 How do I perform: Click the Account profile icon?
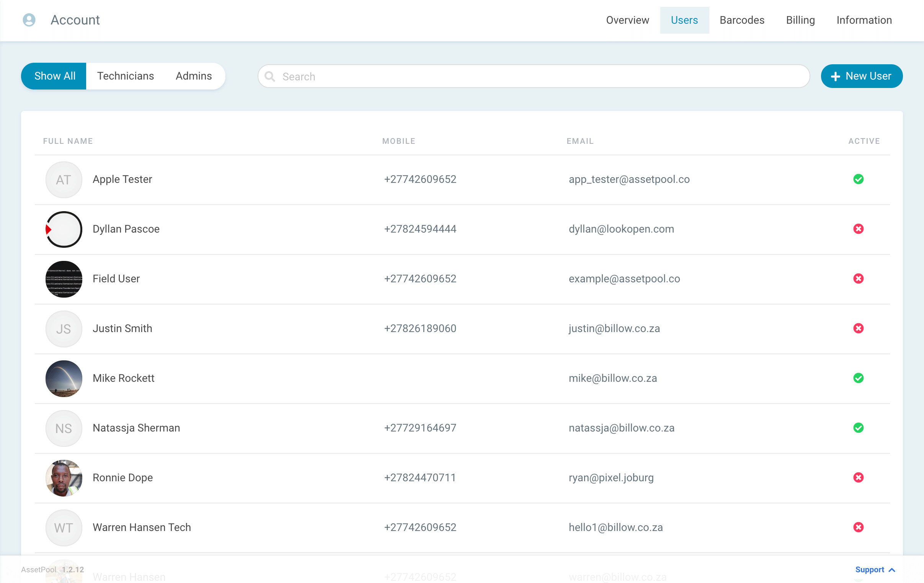point(29,20)
